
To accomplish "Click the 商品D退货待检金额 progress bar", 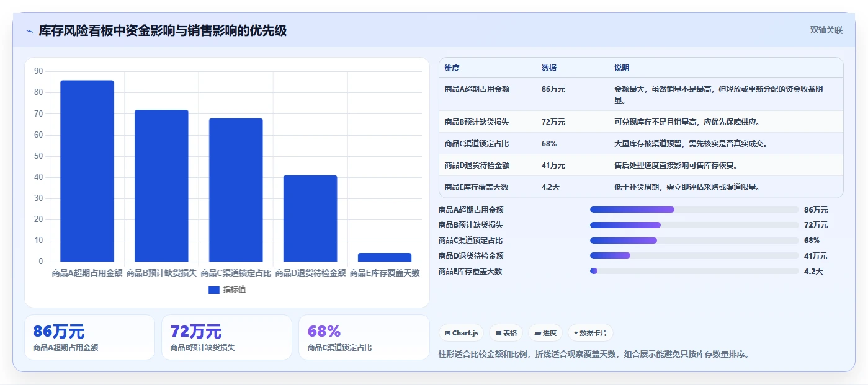I will tap(694, 255).
